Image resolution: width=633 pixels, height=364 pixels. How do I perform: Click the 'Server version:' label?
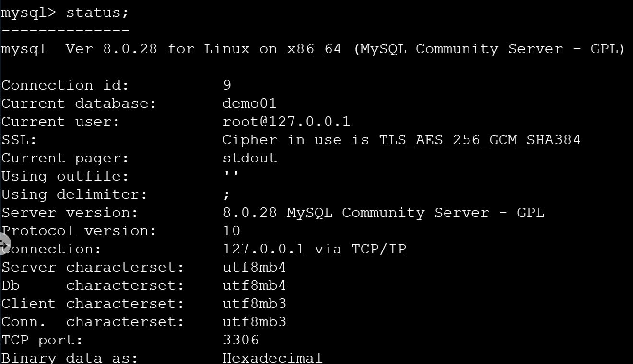[x=70, y=213]
